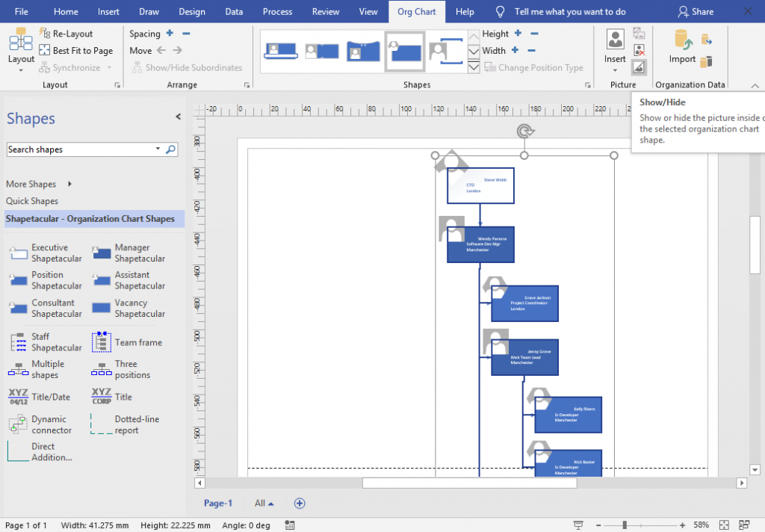The width and height of the screenshot is (765, 532).
Task: Expand the shape styles gallery
Action: pyautogui.click(x=474, y=66)
